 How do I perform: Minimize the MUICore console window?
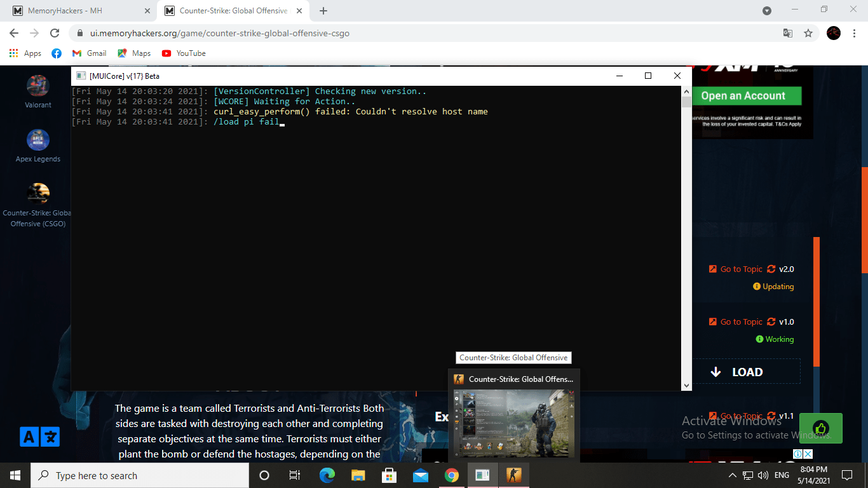click(x=618, y=76)
